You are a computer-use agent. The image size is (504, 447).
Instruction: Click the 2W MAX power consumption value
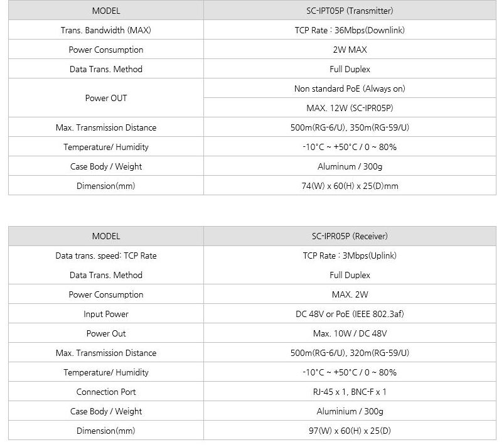point(349,50)
